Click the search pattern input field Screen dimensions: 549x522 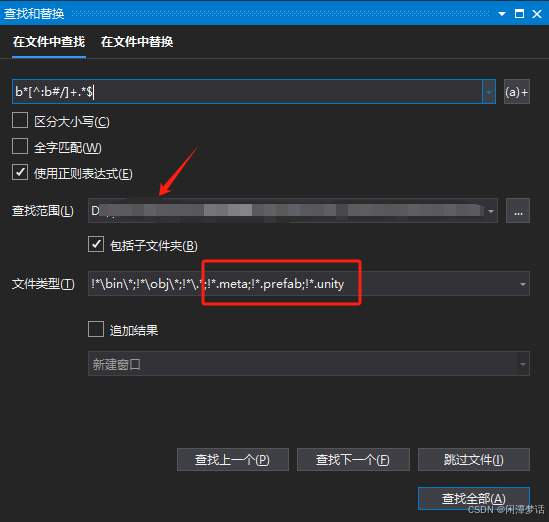(247, 92)
